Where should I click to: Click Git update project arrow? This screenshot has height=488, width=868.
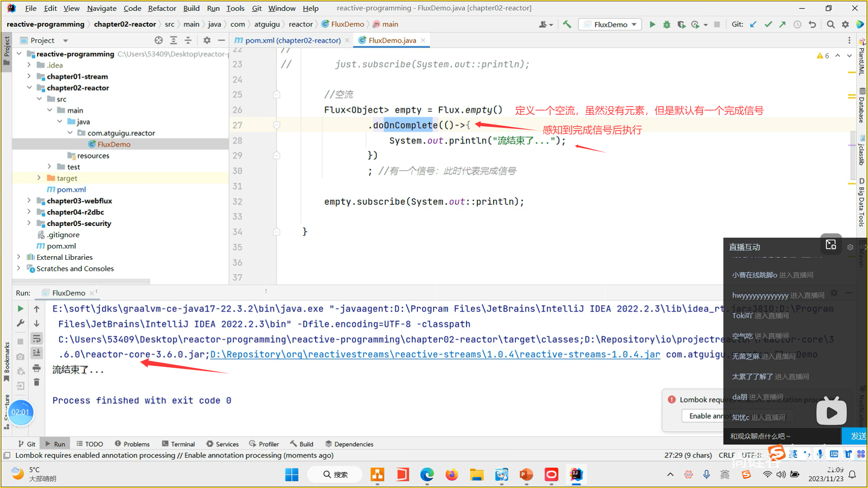pos(753,24)
